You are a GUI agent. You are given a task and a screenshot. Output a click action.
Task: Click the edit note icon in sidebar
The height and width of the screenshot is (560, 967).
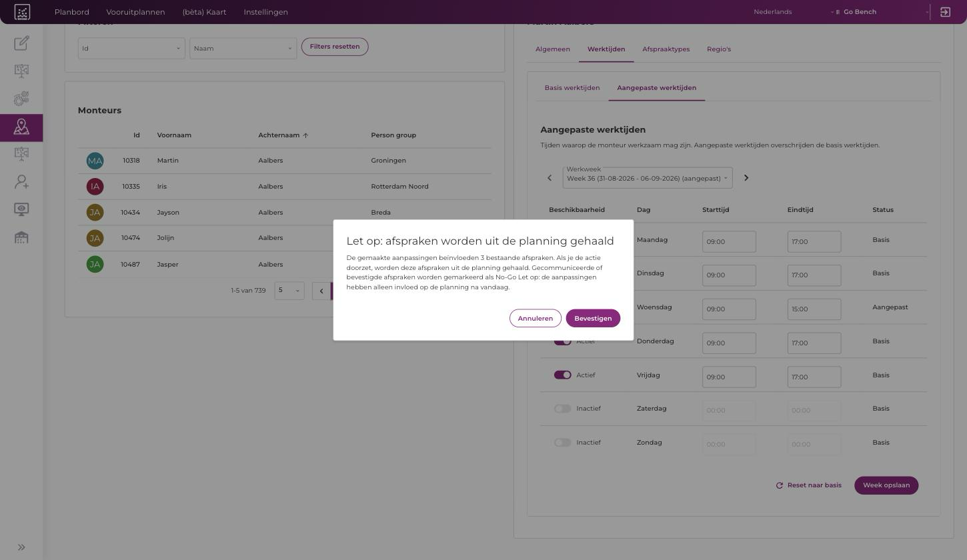click(x=21, y=43)
